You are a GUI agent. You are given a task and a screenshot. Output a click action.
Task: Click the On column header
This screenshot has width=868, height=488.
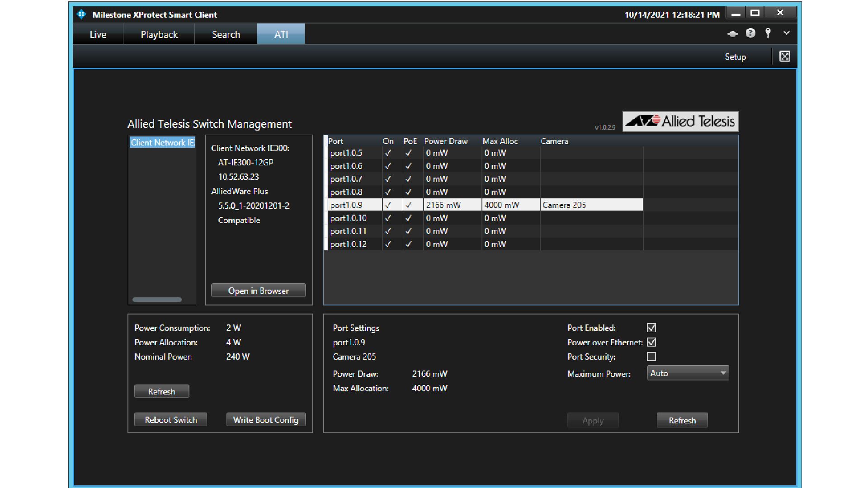388,141
